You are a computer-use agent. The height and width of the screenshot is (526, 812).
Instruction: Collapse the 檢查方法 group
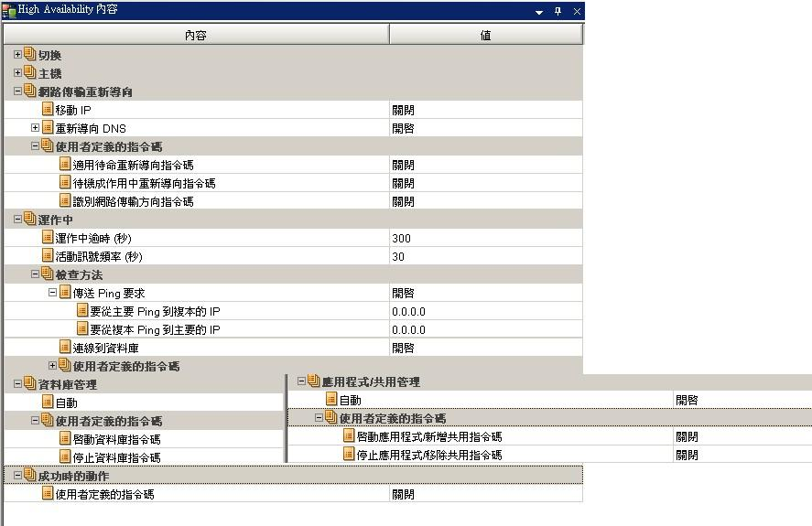click(35, 274)
